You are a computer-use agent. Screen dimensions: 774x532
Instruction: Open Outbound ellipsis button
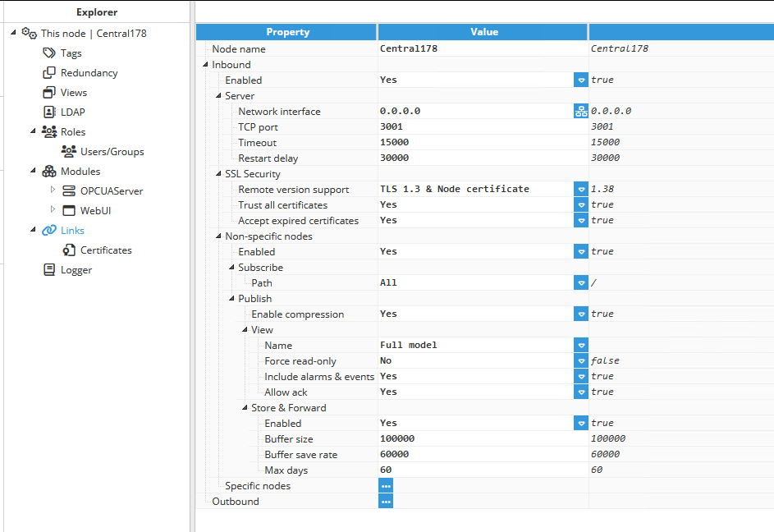(386, 502)
